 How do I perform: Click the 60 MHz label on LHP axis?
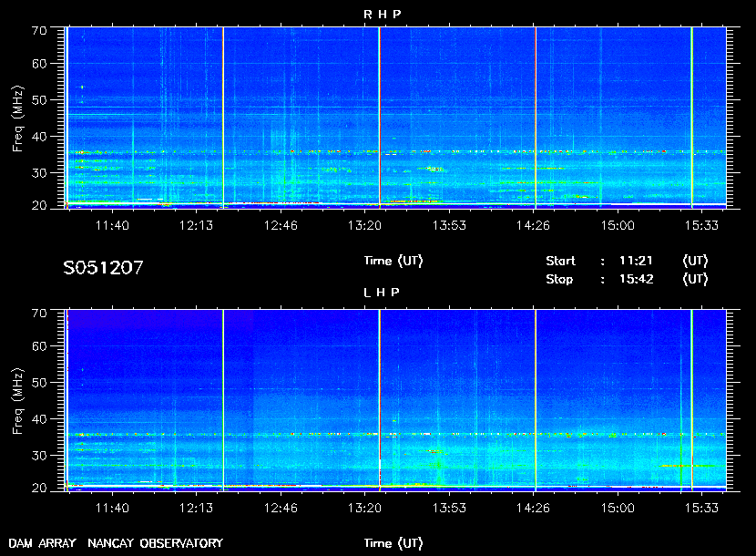[39, 346]
